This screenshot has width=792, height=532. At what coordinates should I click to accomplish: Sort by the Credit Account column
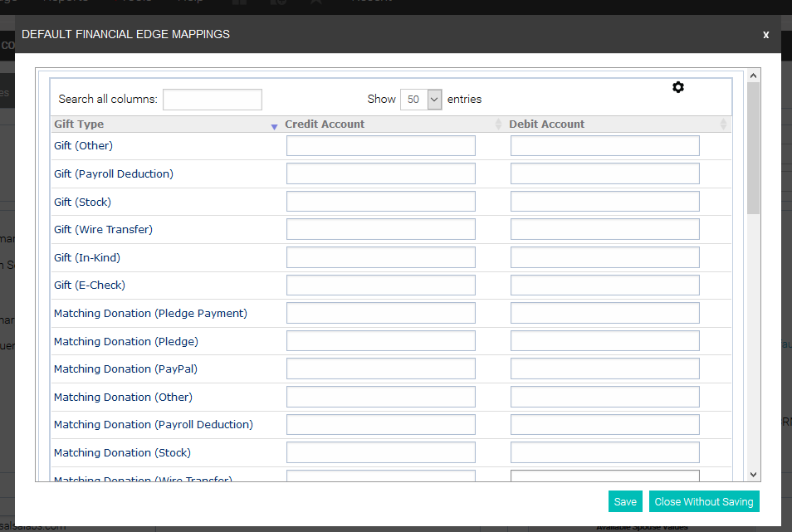[394, 124]
